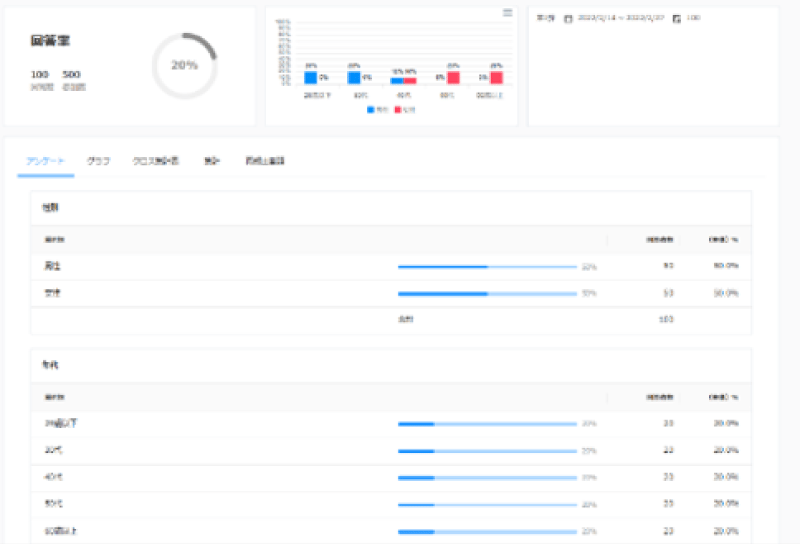Select the 女性 row label in 性別 table
Image resolution: width=800 pixels, height=544 pixels.
click(52, 293)
